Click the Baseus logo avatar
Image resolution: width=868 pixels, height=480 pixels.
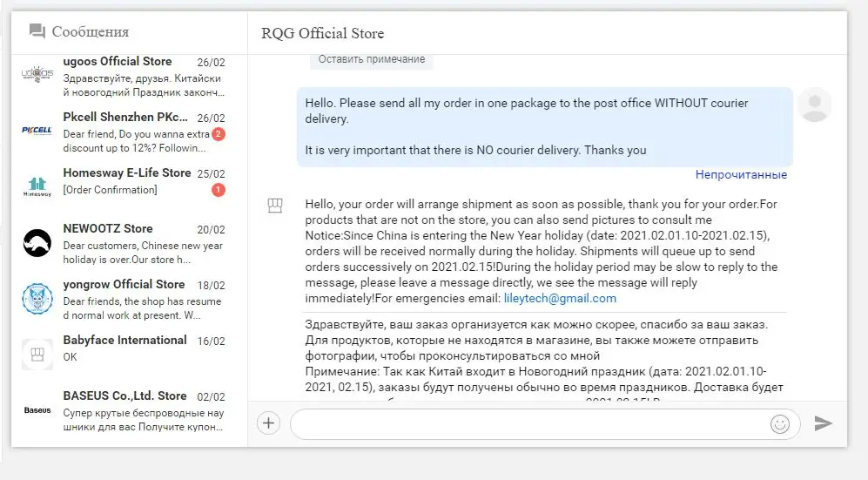37,410
